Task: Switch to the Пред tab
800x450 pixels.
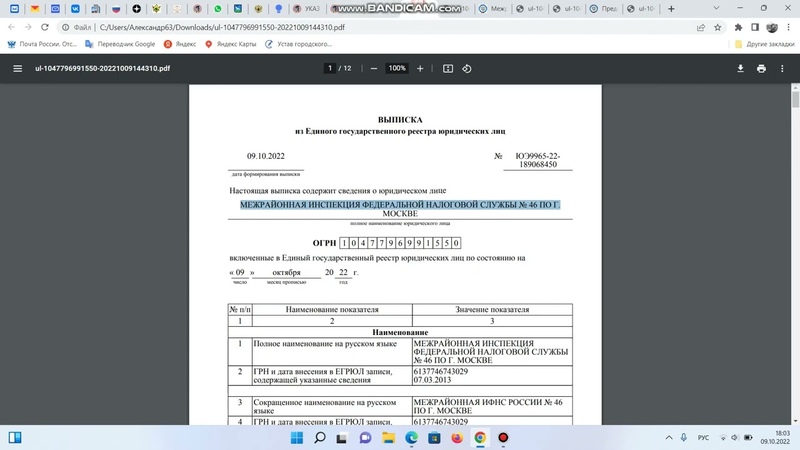Action: pos(603,9)
